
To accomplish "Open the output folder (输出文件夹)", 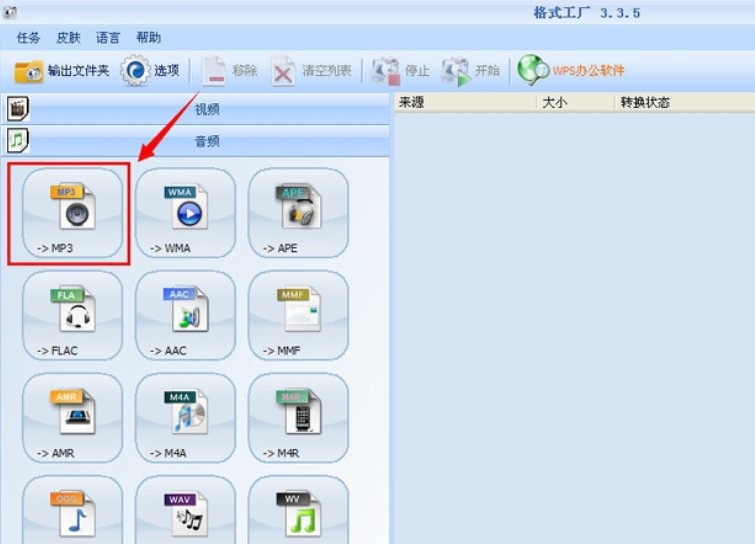I will [x=62, y=71].
